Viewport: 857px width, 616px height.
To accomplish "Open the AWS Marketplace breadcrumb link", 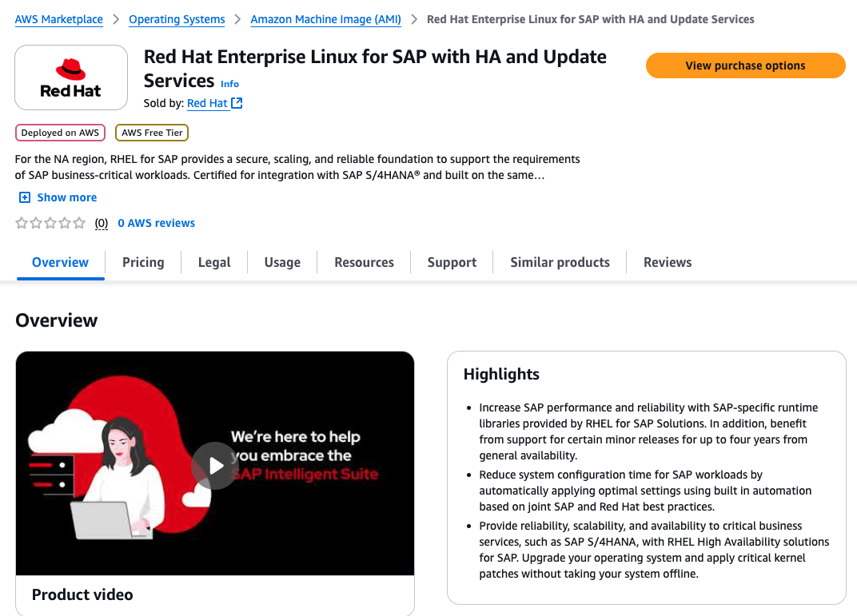I will pos(59,19).
